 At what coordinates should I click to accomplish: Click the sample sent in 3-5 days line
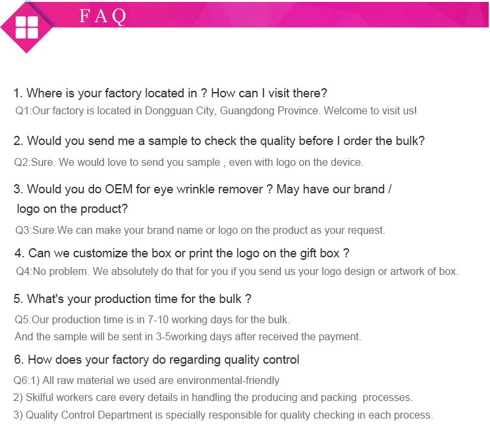tap(188, 337)
